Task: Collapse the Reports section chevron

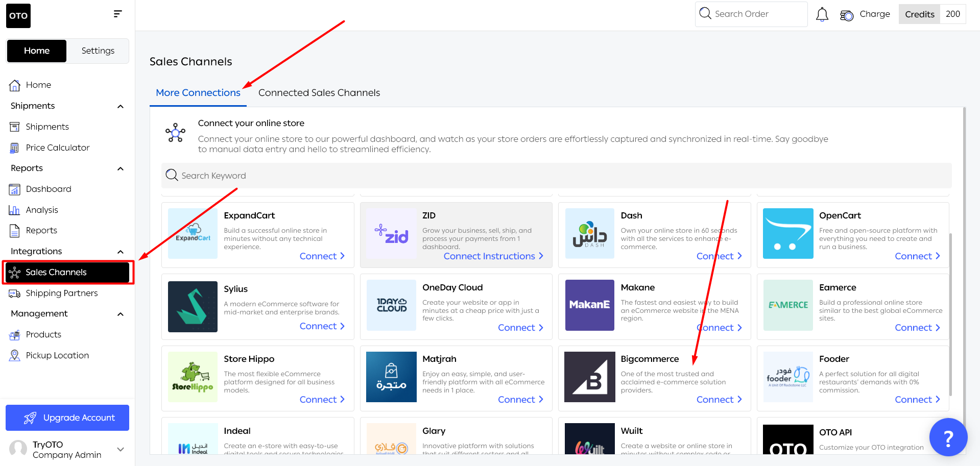Action: click(121, 168)
